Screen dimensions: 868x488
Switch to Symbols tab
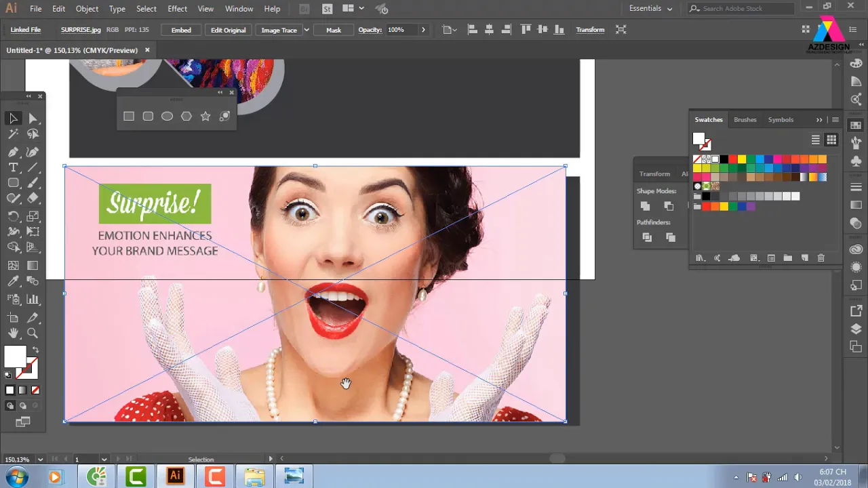pyautogui.click(x=781, y=120)
